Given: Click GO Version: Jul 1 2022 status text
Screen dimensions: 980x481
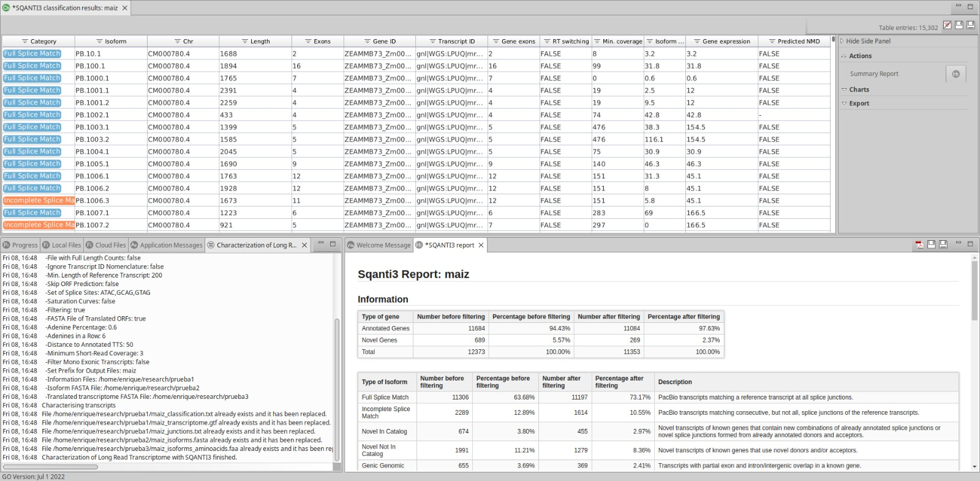Looking at the screenshot, I should 33,477.
